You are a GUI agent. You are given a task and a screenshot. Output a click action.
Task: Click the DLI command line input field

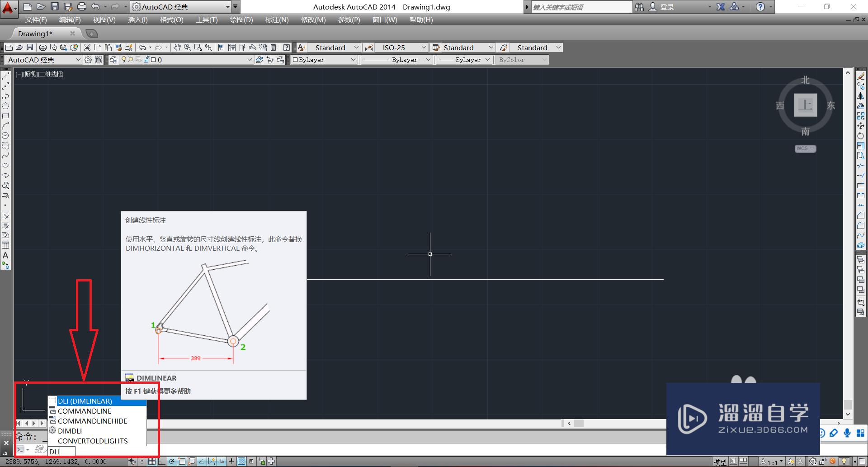61,451
